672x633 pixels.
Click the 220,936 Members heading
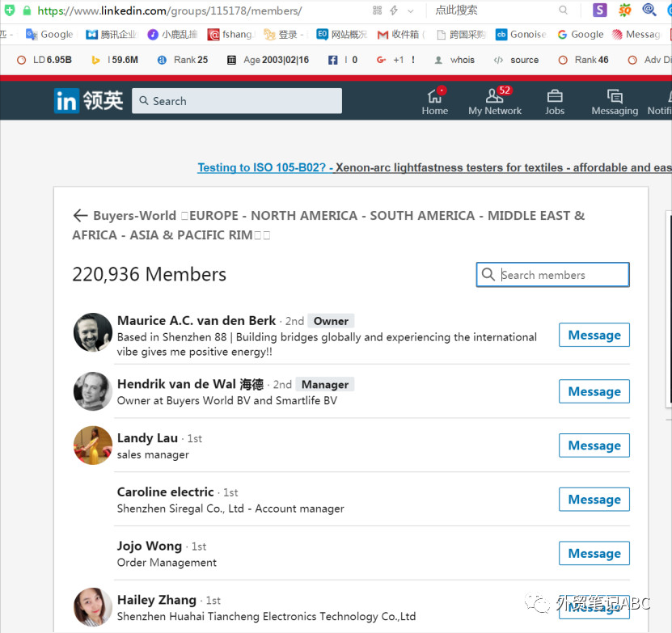(x=149, y=274)
